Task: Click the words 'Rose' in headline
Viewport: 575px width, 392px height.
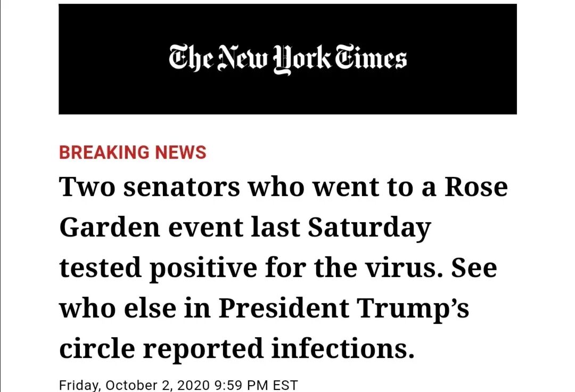Action: (x=476, y=187)
